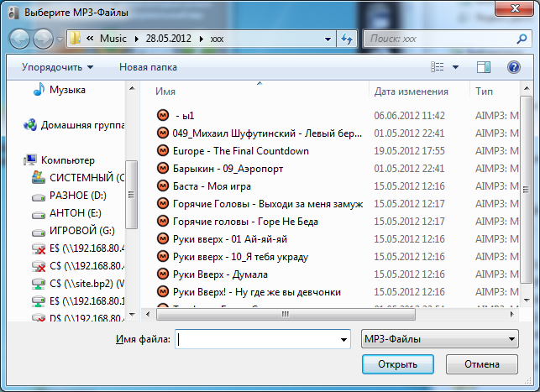Select file Руки вверх - 01 Ай-яй-яй
This screenshot has height=392, width=540.
point(230,239)
